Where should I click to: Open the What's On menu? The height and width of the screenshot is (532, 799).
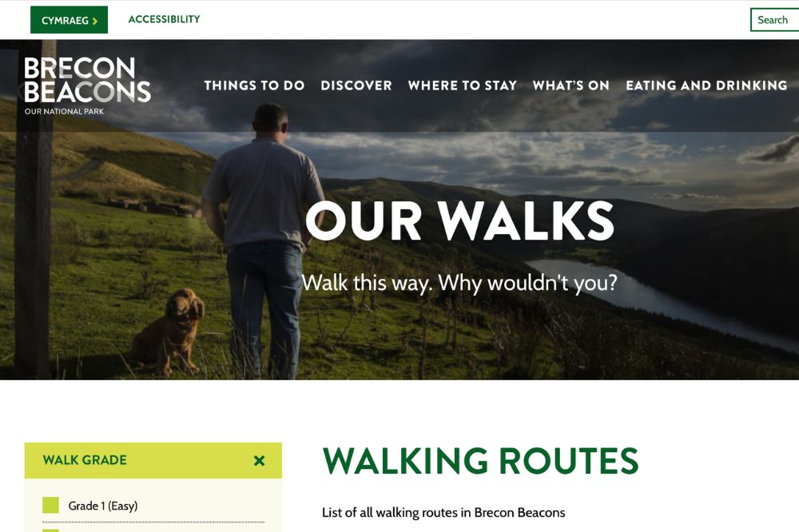tap(571, 85)
